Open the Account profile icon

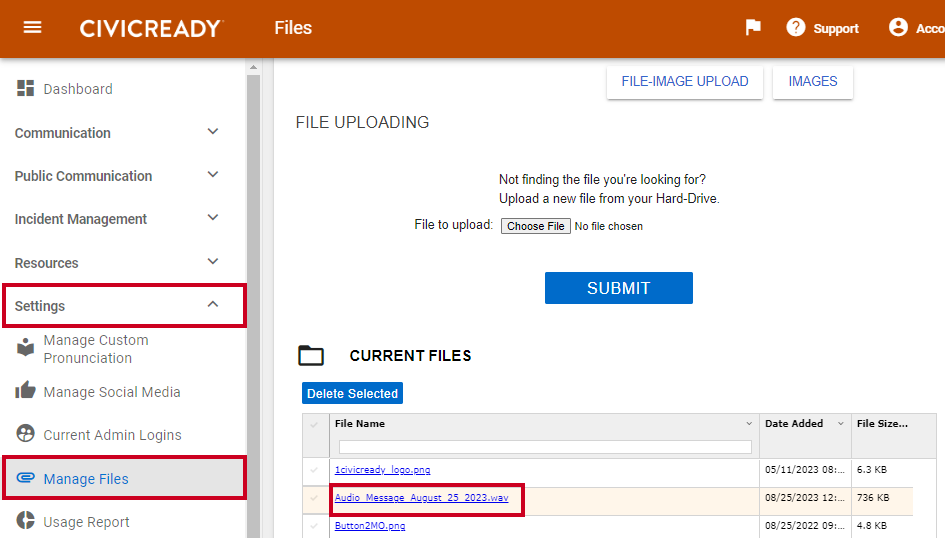pos(898,27)
